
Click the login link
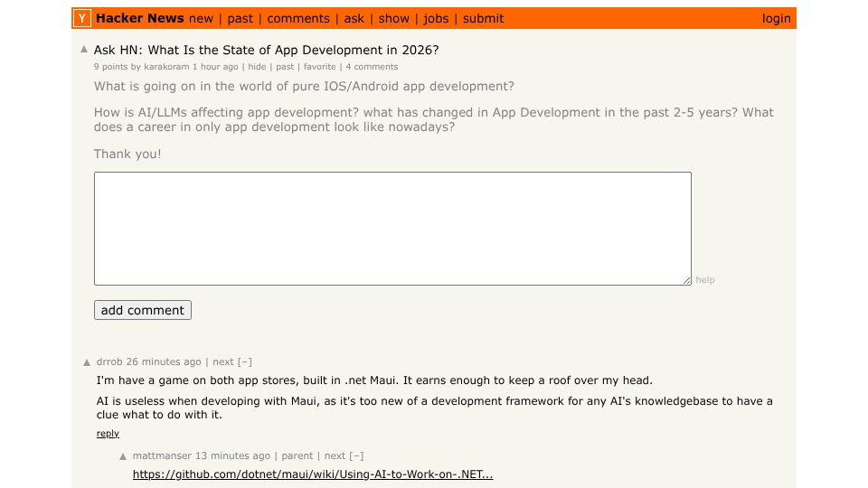click(x=776, y=19)
